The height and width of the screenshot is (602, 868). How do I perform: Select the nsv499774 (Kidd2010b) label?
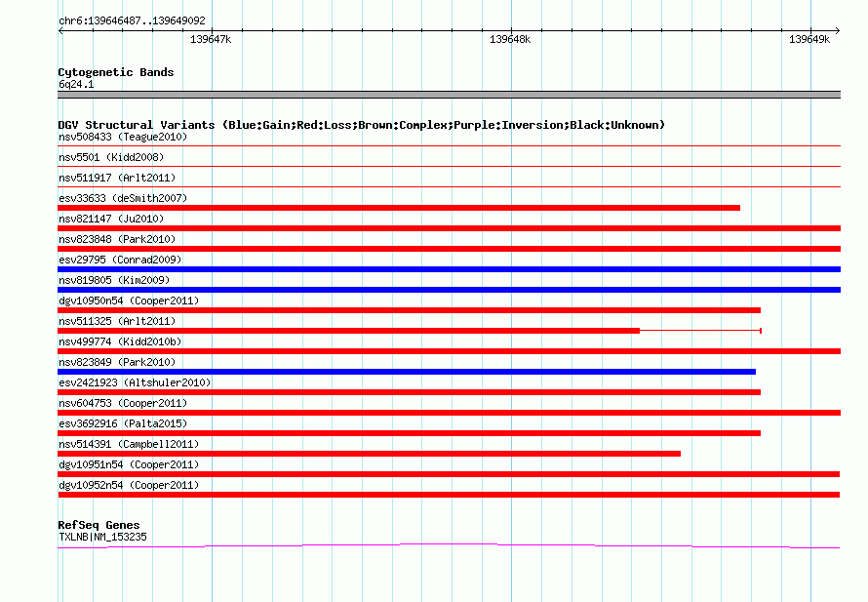(x=120, y=341)
